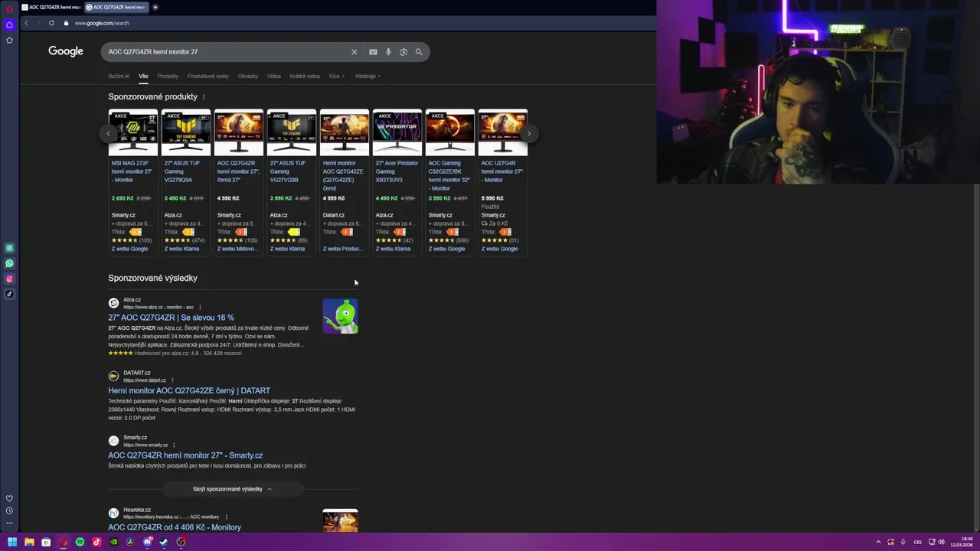Open three-dot menu beside DATART.cz result
Viewport: 980px width, 551px height.
(172, 380)
